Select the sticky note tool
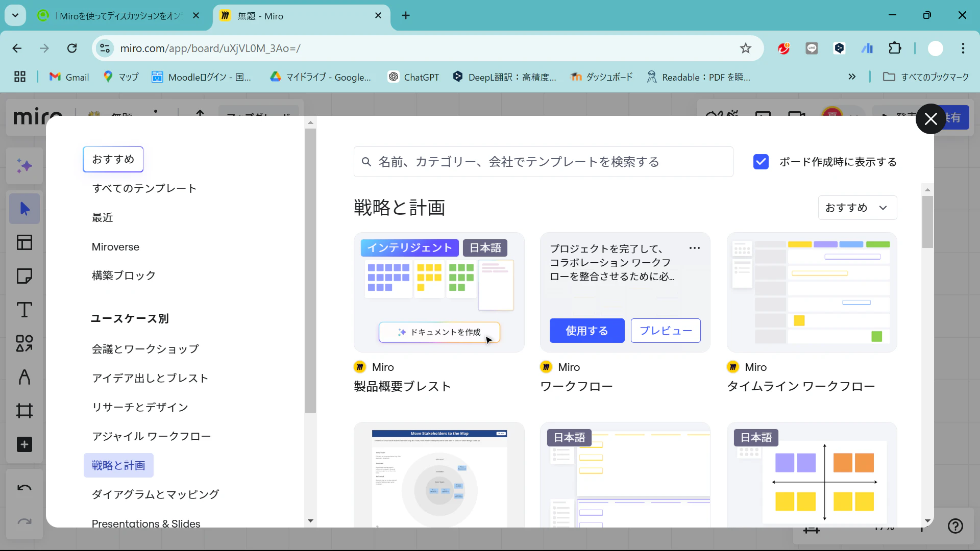 coord(24,276)
